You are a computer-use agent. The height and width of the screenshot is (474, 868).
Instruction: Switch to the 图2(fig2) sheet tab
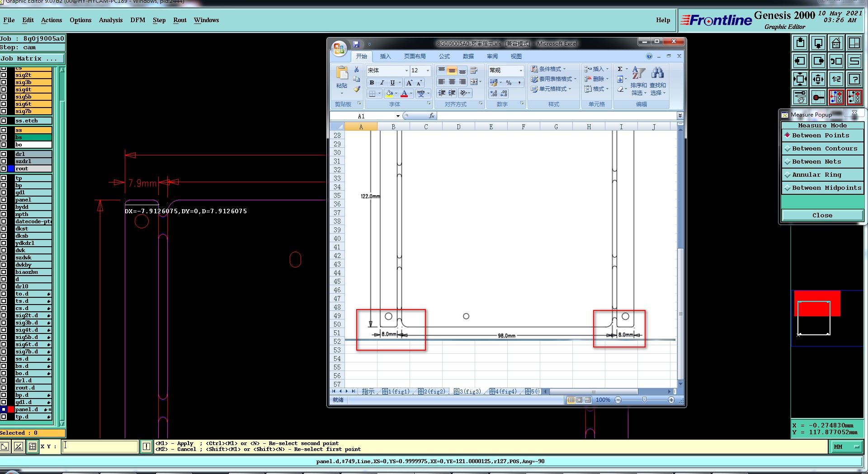coord(431,392)
